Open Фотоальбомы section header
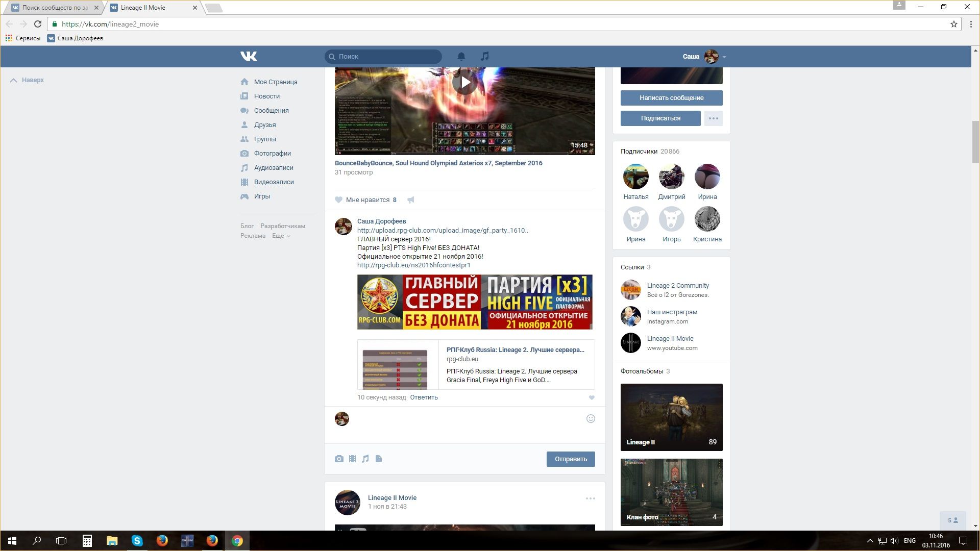Viewport: 980px width, 551px height. pos(645,371)
